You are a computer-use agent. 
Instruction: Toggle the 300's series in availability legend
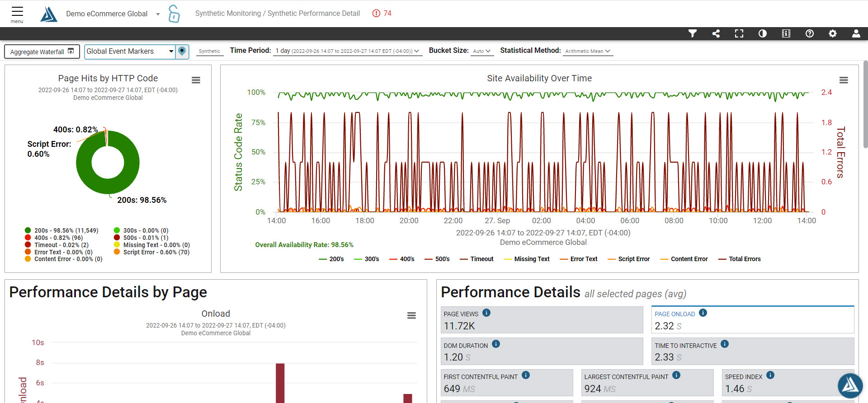[x=367, y=259]
